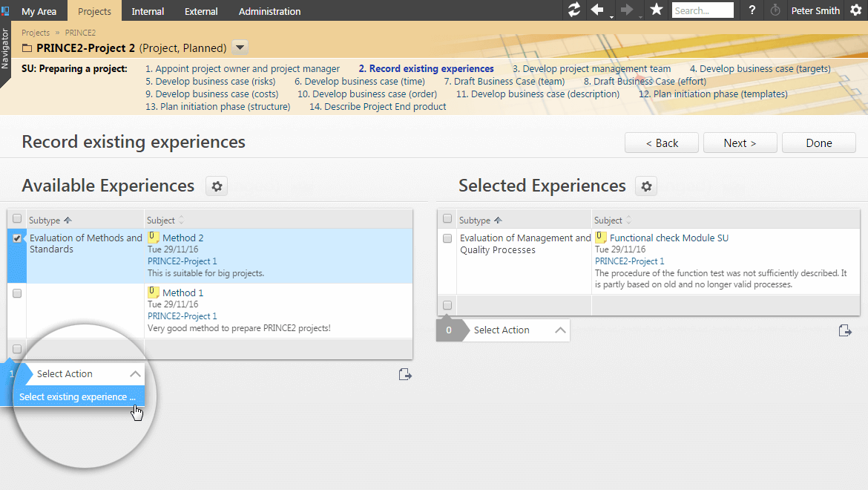Toggle footer checkbox in Available Experiences table
The image size is (868, 490).
pyautogui.click(x=17, y=349)
